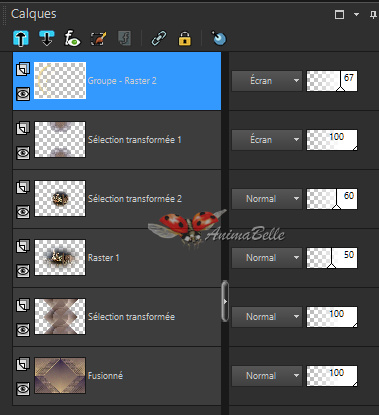Select the Fusionné layer thumbnail
The image size is (379, 415).
[60, 375]
